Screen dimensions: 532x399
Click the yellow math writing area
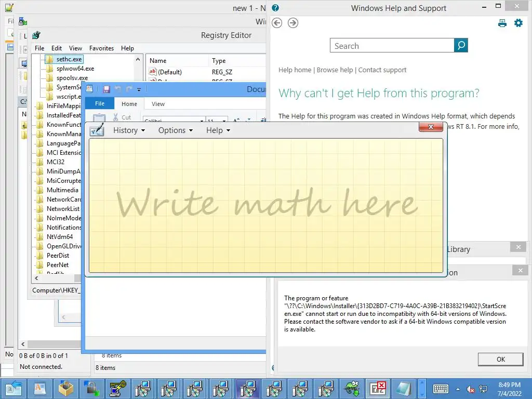click(266, 205)
